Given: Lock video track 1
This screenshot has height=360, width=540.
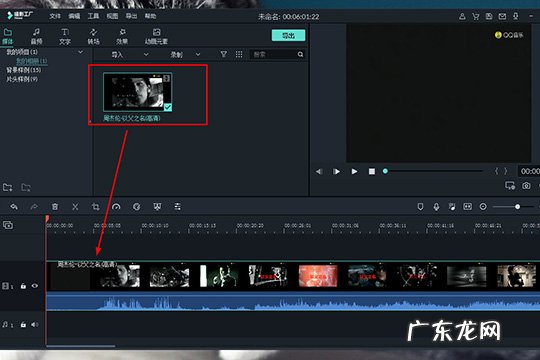Looking at the screenshot, I should pyautogui.click(x=23, y=286).
